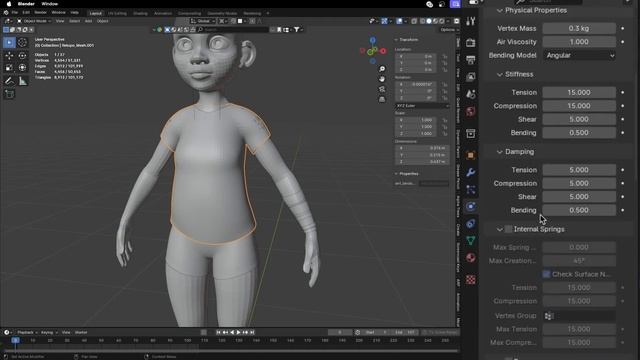
Task: Select the Transform tool
Action: coord(22,68)
